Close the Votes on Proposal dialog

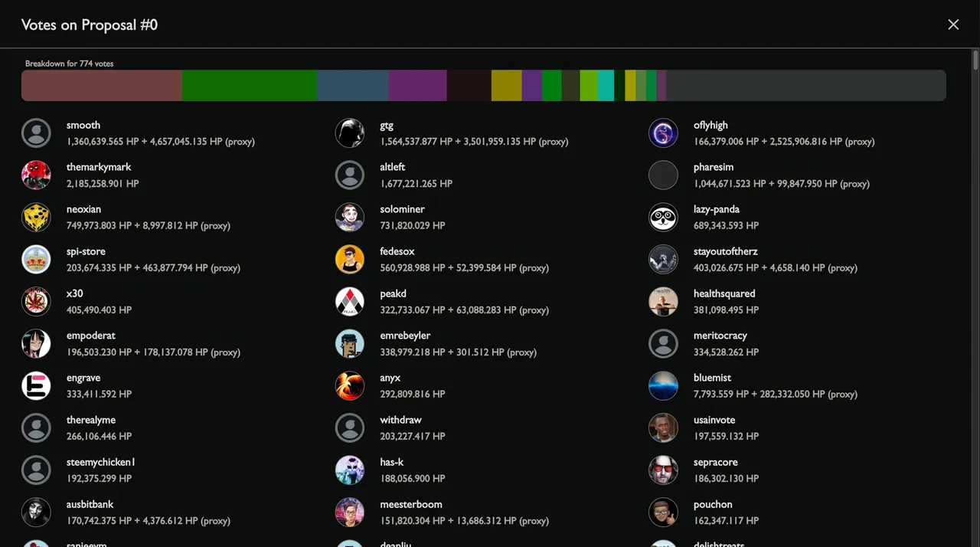pos(953,25)
